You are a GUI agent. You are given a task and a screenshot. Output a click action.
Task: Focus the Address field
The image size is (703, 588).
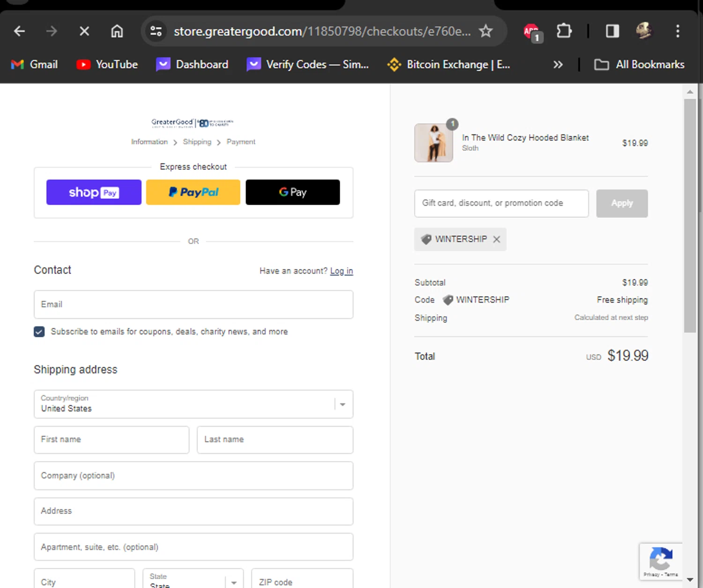click(x=193, y=511)
